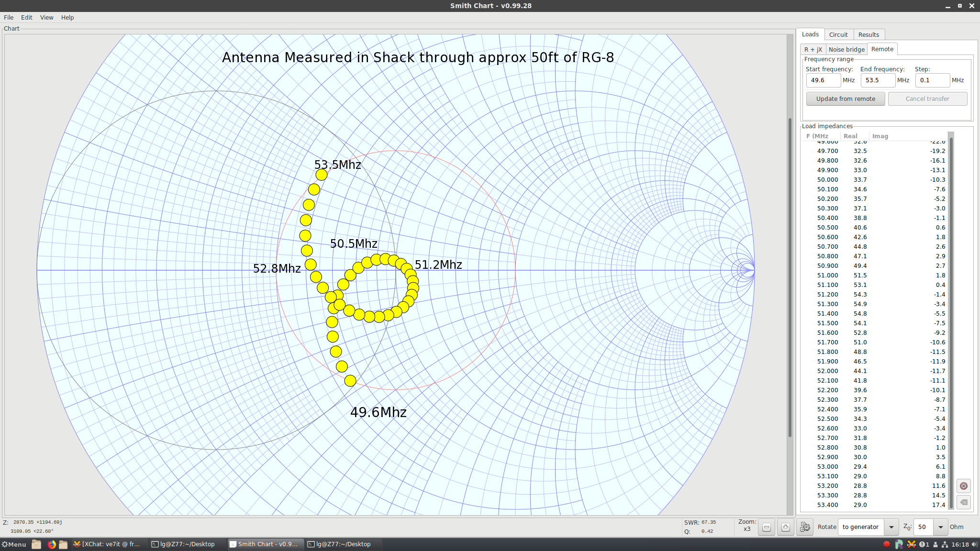This screenshot has height=551, width=980.
Task: Switch to the Circuit tab
Action: 838,35
